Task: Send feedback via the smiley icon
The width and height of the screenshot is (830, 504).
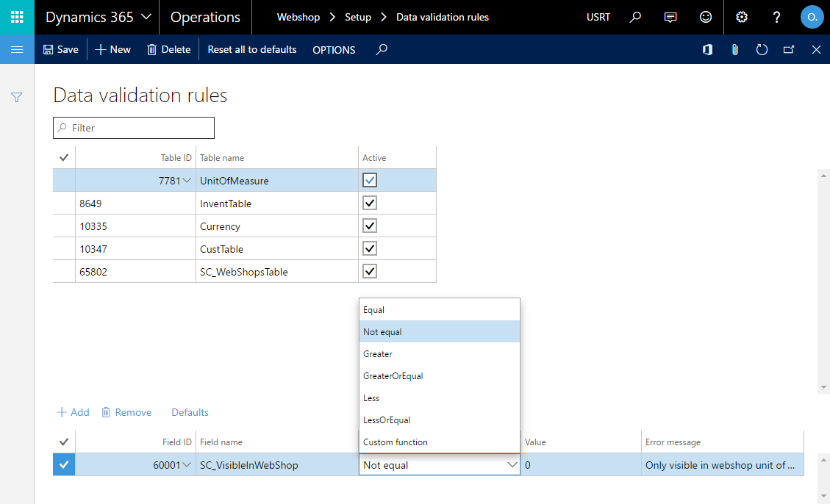Action: [705, 17]
